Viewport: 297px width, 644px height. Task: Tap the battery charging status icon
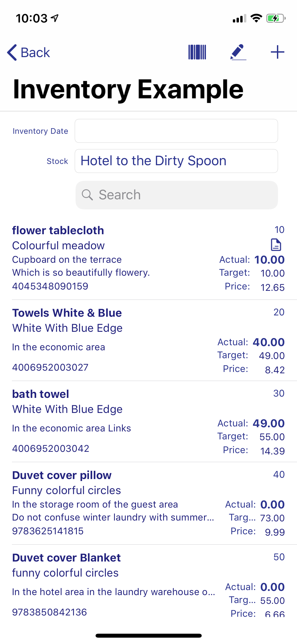tap(276, 18)
